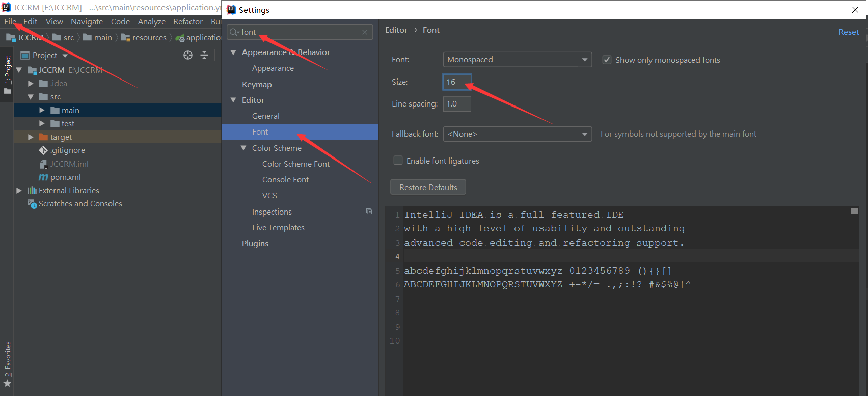The image size is (868, 396).
Task: Click the Editor breadcrumb in settings header
Action: pos(396,30)
